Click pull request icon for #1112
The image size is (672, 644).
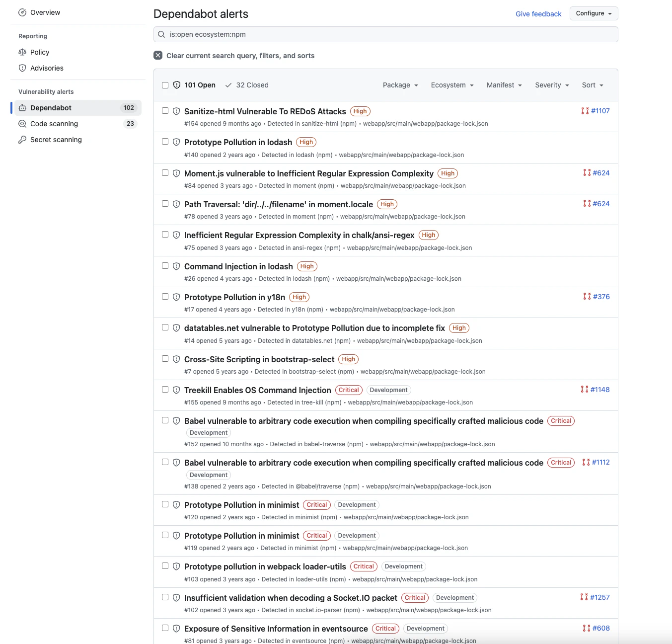click(x=586, y=462)
